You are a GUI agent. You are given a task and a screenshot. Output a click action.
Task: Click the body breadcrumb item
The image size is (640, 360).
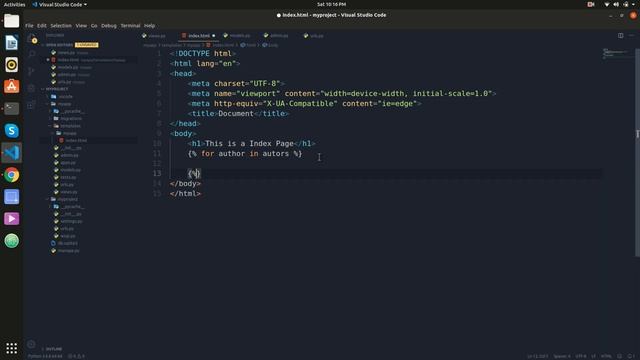(x=271, y=45)
